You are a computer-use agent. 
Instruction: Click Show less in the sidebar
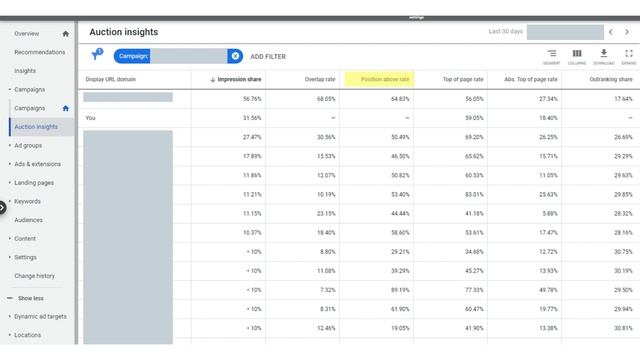pos(31,298)
